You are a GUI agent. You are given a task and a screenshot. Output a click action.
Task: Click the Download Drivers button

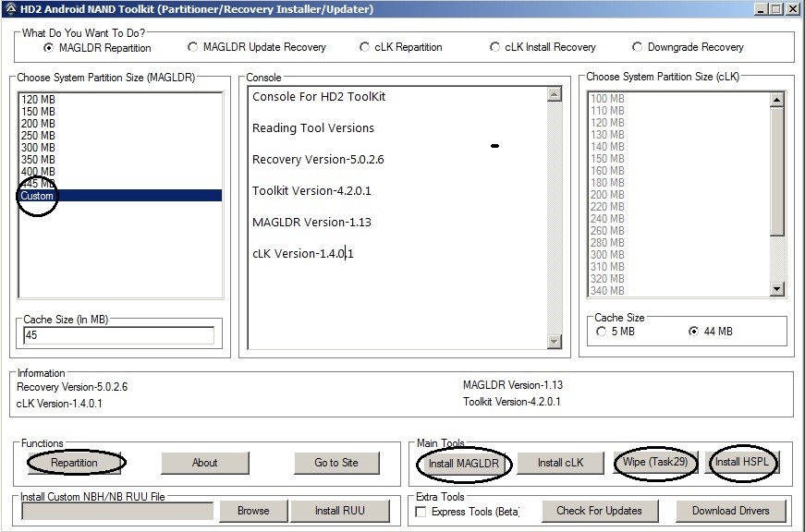(730, 511)
